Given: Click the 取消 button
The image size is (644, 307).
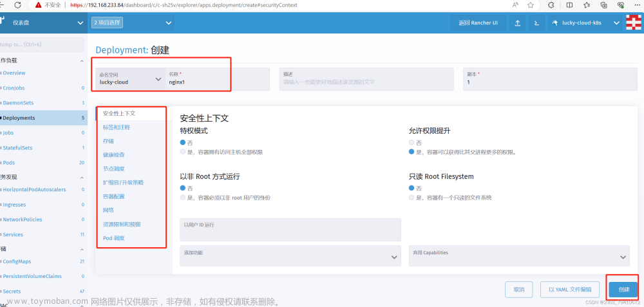Looking at the screenshot, I should click(x=518, y=290).
